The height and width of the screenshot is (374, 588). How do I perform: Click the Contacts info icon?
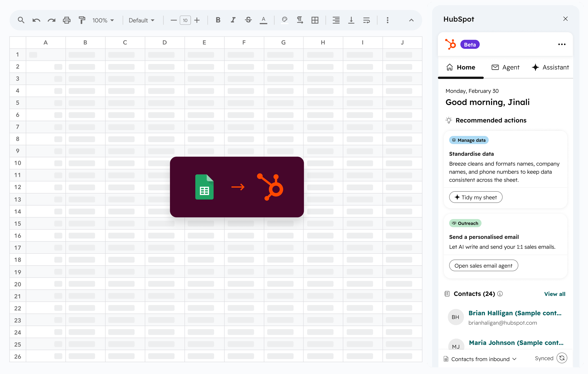500,294
